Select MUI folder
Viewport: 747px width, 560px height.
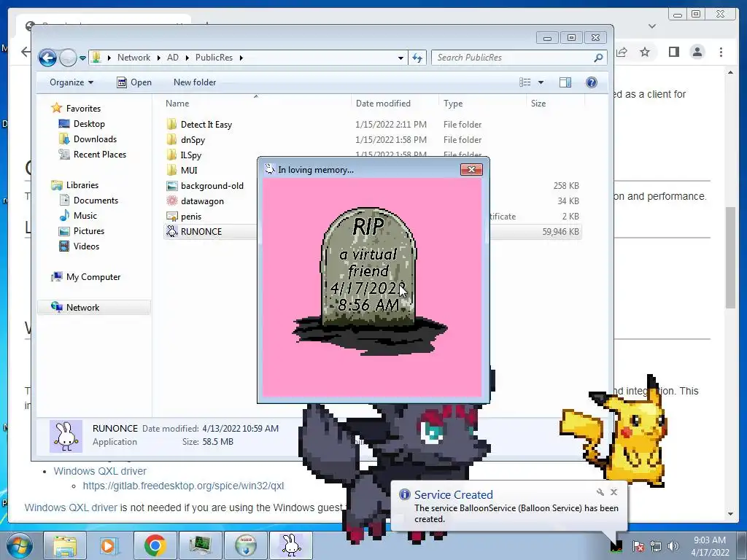click(x=189, y=170)
